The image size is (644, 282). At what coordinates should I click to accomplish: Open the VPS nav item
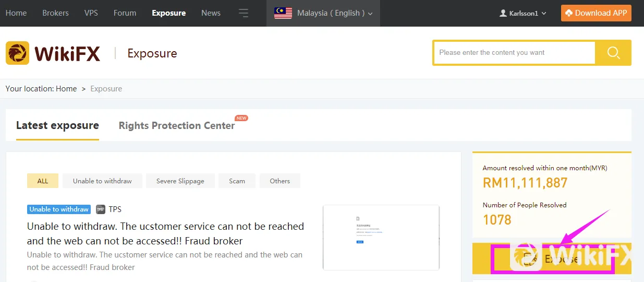click(91, 13)
